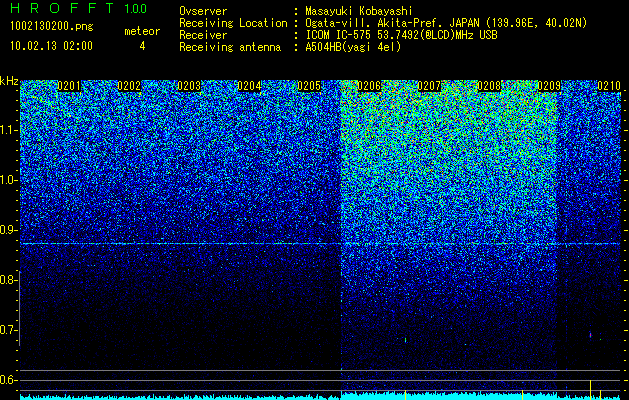Click the 1.0 kHz axis tick label
This screenshot has width=629, height=400.
pos(8,180)
